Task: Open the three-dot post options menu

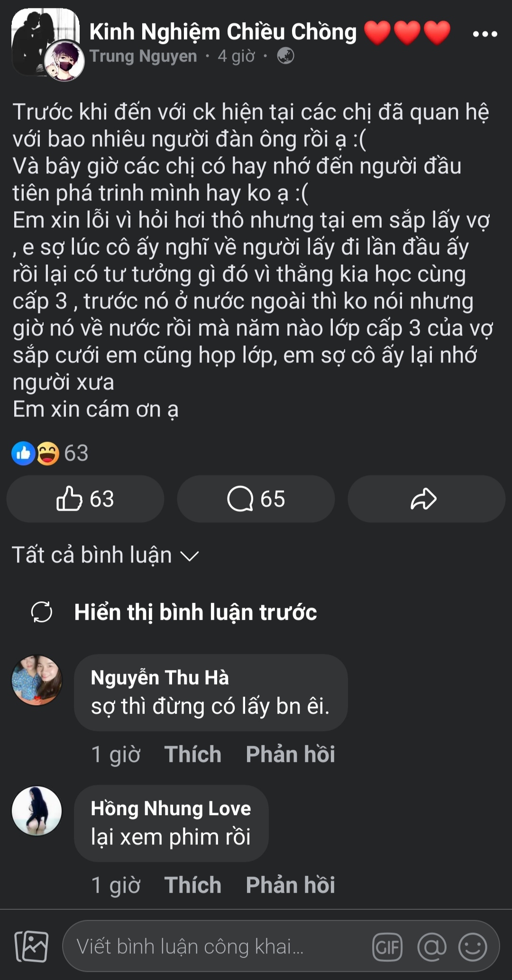Action: tap(485, 34)
